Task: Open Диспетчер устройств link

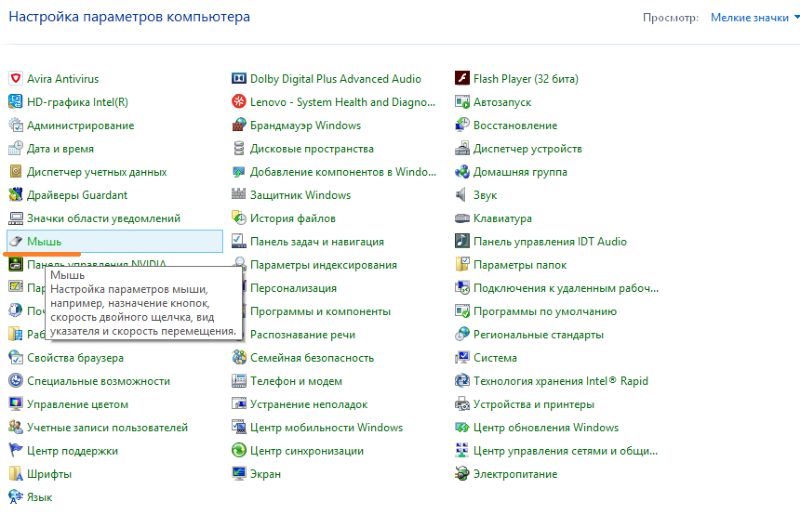Action: [527, 149]
